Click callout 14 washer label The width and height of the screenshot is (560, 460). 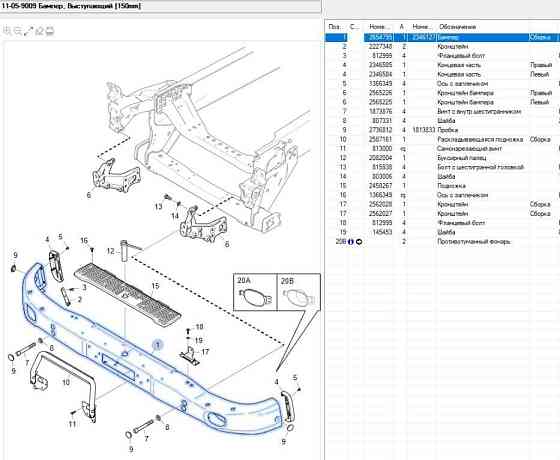(x=175, y=216)
